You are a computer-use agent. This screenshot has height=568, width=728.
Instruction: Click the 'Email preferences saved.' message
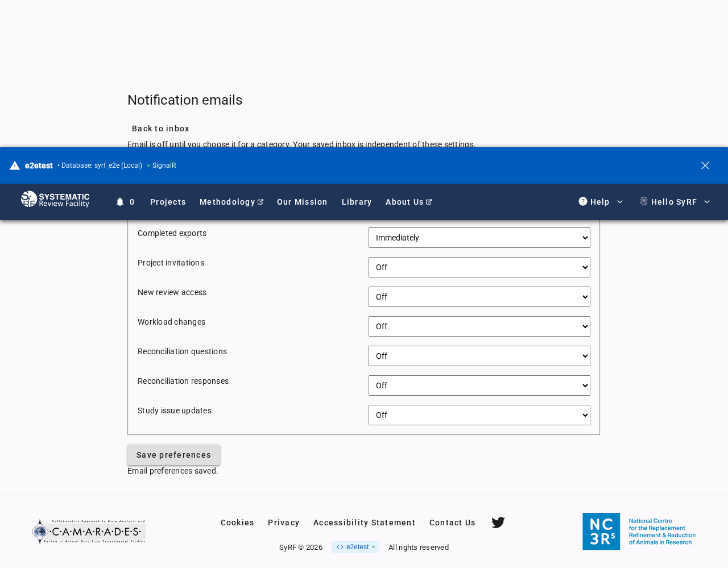coord(173,471)
